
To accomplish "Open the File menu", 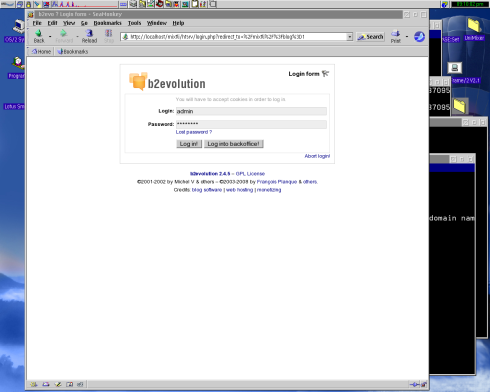I will (37, 23).
